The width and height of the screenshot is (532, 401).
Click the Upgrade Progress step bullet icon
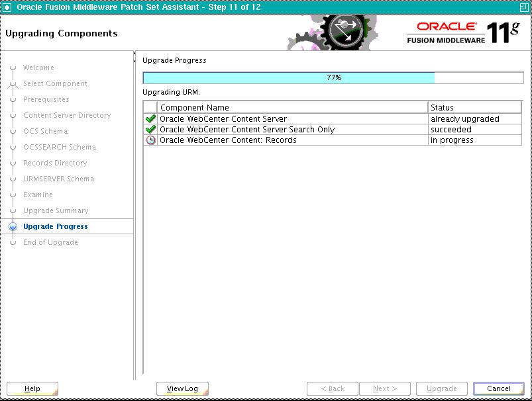point(13,226)
